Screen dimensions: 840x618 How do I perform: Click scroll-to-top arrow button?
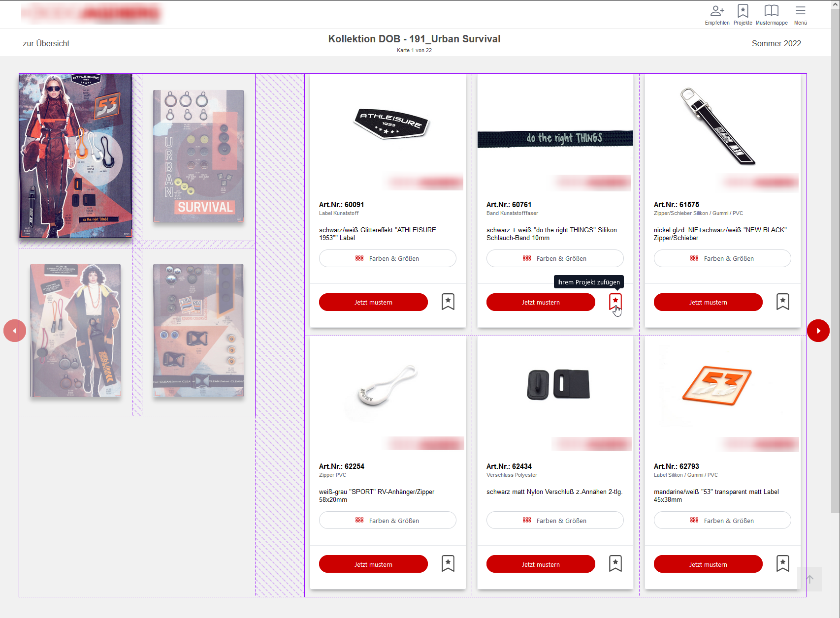tap(809, 579)
